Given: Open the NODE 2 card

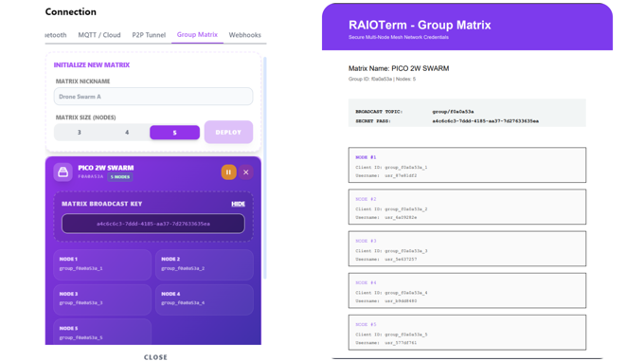Looking at the screenshot, I should (x=205, y=264).
